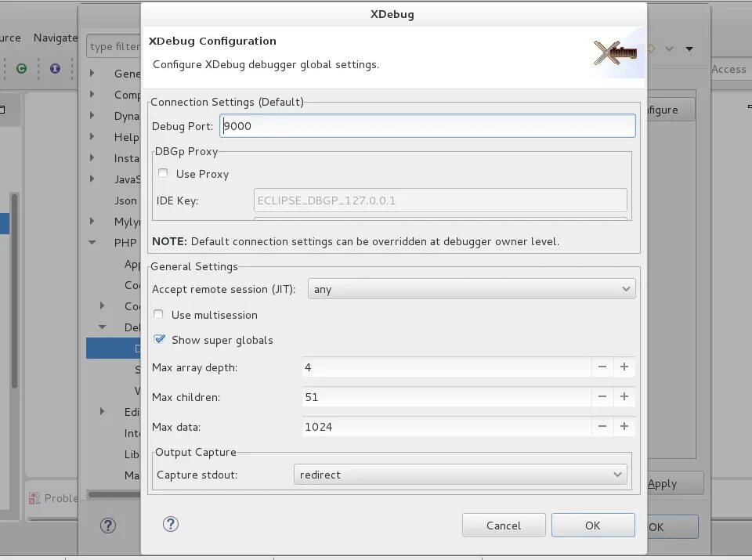
Task: Expand the Dynamic tree node in preferences
Action: pos(92,116)
